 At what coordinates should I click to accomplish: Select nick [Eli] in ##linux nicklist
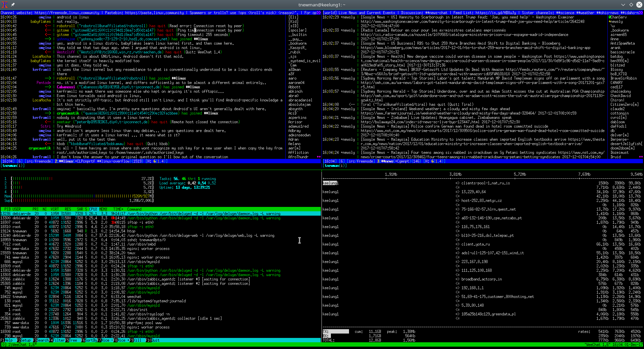(293, 17)
